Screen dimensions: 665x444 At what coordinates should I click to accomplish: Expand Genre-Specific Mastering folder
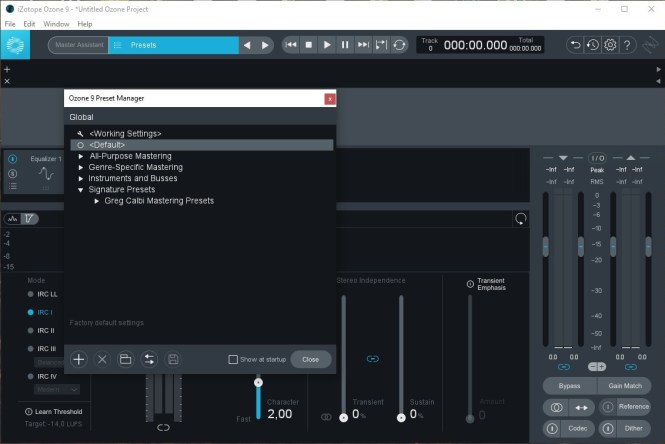(x=81, y=168)
